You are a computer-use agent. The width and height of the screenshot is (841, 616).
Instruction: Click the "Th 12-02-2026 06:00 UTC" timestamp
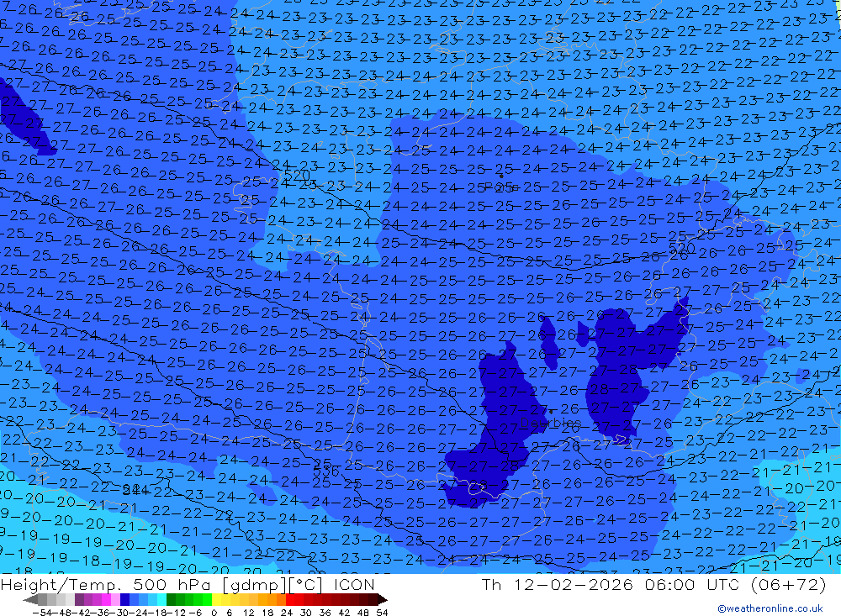pos(611,584)
